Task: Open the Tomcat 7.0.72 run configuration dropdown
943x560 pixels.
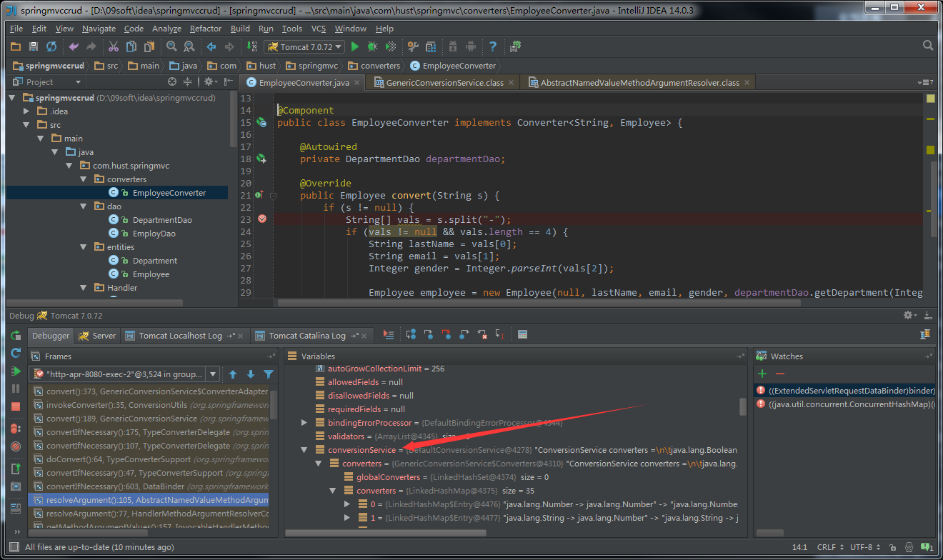Action: (304, 46)
